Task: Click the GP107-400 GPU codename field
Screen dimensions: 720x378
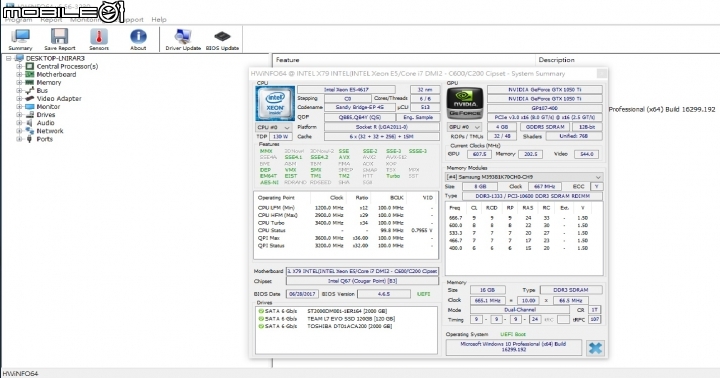Action: 545,108
